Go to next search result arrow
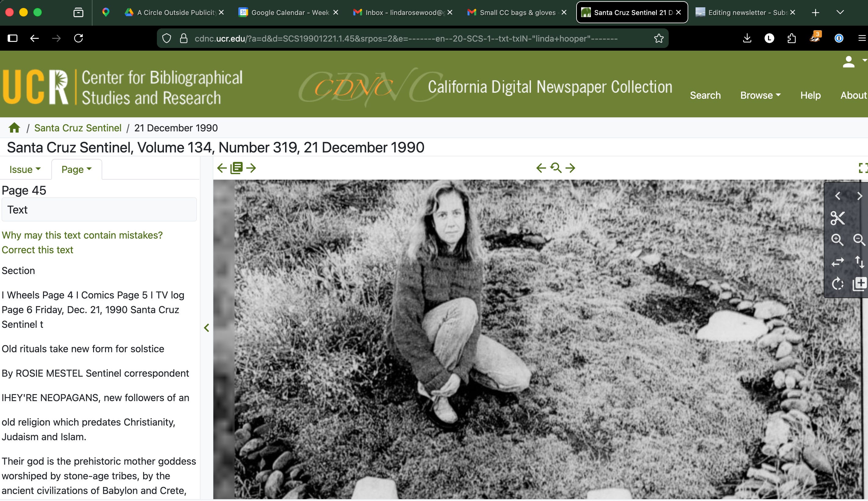 click(x=570, y=168)
